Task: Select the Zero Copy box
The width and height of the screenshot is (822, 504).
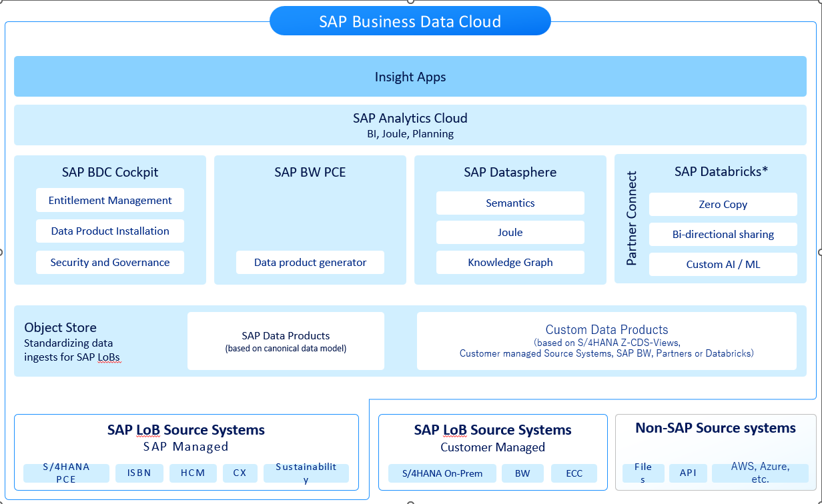Action: tap(723, 205)
